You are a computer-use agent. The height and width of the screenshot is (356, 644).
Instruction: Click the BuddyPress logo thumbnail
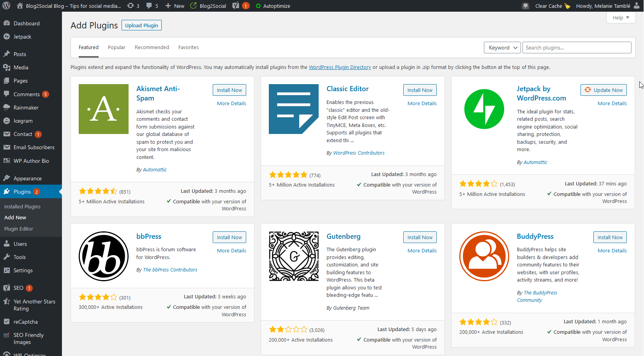[x=484, y=256]
